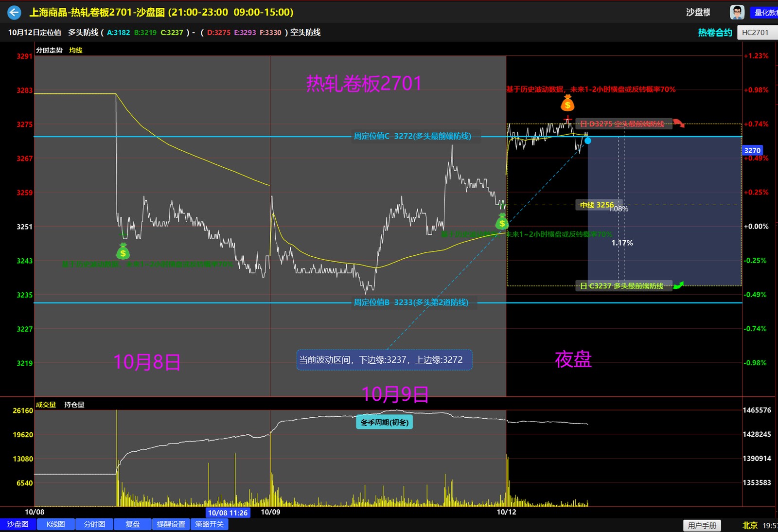Click the green up arrow beside C3237 line
778x532 pixels.
[678, 285]
